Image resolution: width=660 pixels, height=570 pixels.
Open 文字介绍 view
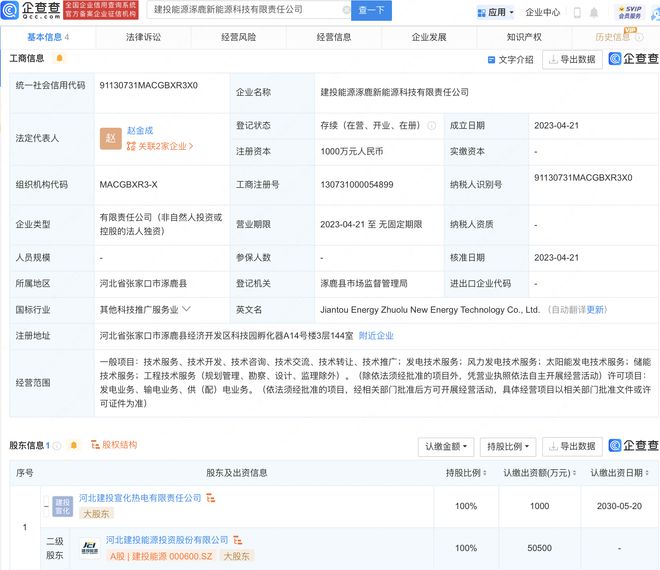(x=510, y=60)
